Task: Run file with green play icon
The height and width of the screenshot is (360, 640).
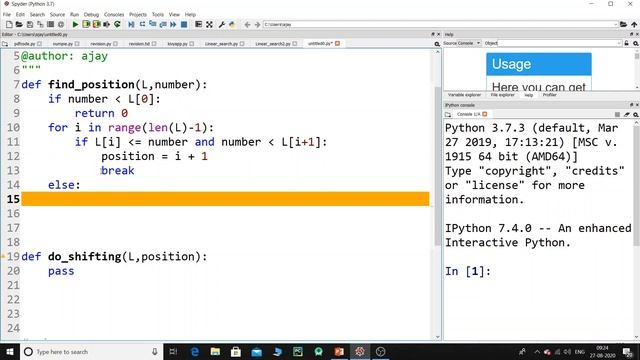Action: pyautogui.click(x=75, y=24)
